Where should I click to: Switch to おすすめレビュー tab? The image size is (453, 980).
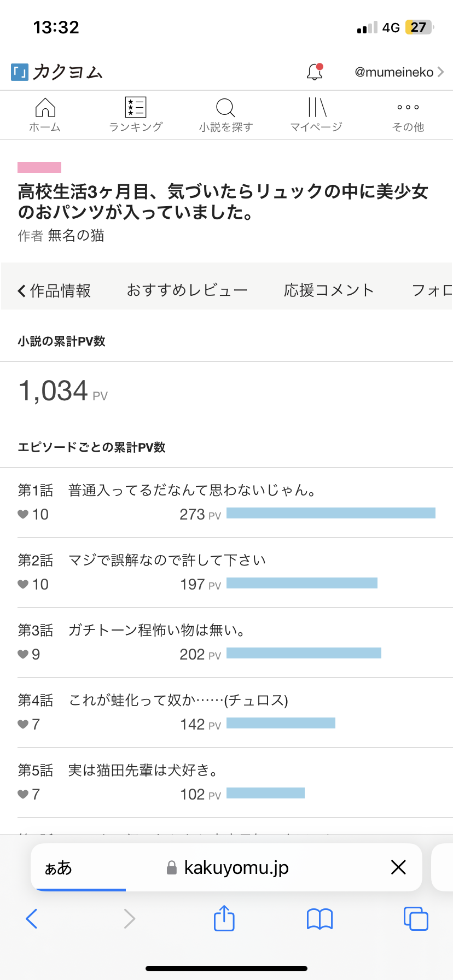pos(187,290)
